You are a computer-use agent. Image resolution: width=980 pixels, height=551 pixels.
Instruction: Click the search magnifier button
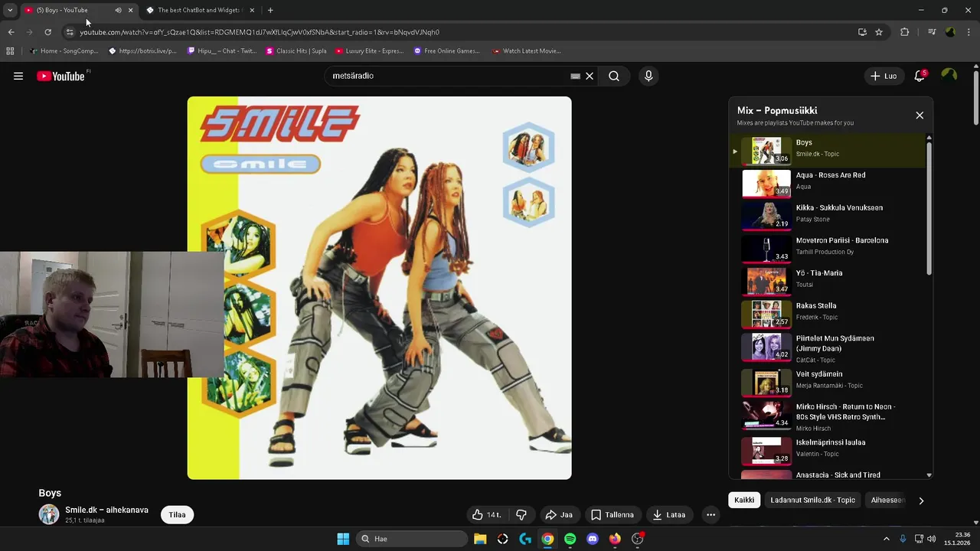coord(614,76)
